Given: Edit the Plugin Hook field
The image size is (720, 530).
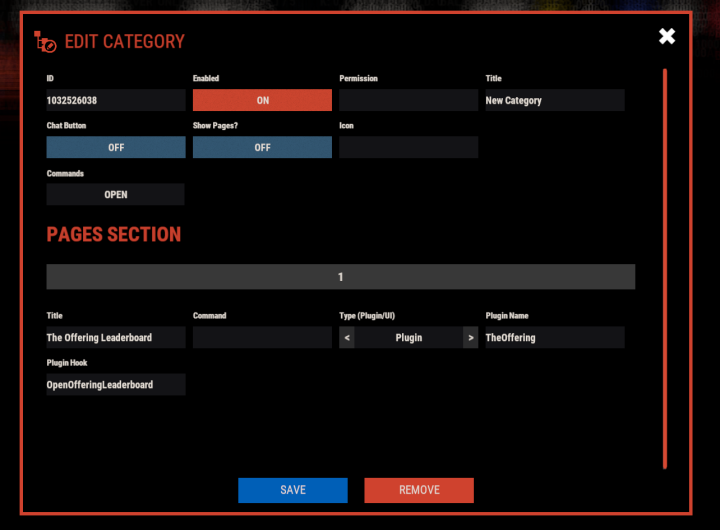Looking at the screenshot, I should [x=116, y=385].
